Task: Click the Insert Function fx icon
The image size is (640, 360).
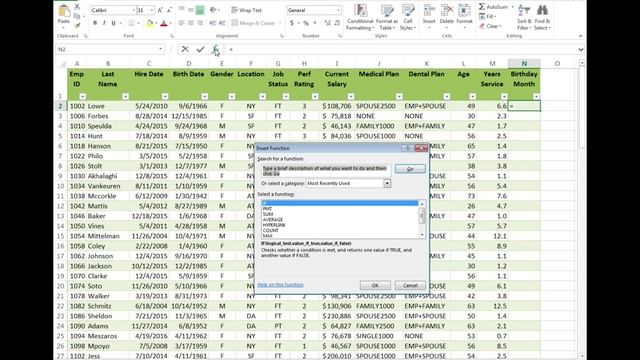Action: [215, 49]
